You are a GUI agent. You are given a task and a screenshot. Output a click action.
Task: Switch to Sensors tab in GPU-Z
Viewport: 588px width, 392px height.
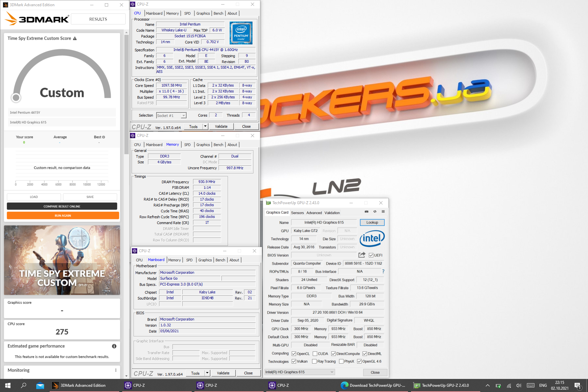pyautogui.click(x=297, y=213)
